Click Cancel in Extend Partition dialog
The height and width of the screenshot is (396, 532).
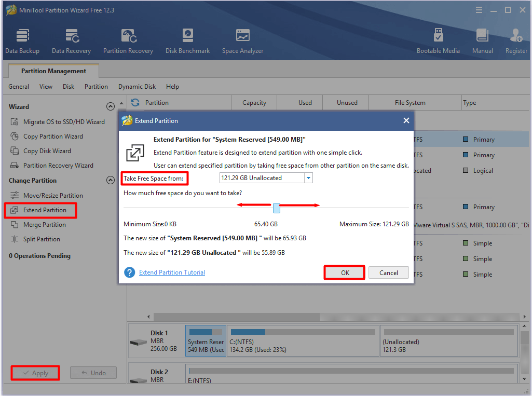click(388, 272)
